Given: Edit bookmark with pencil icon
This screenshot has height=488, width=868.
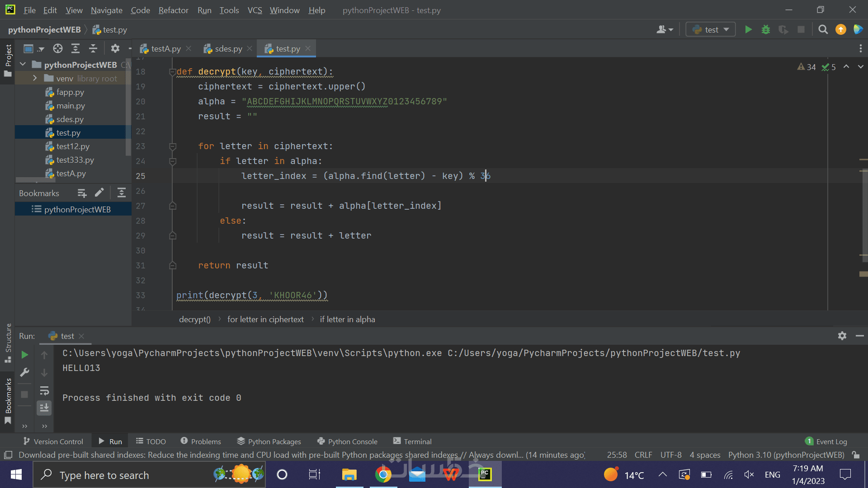Looking at the screenshot, I should (x=99, y=193).
